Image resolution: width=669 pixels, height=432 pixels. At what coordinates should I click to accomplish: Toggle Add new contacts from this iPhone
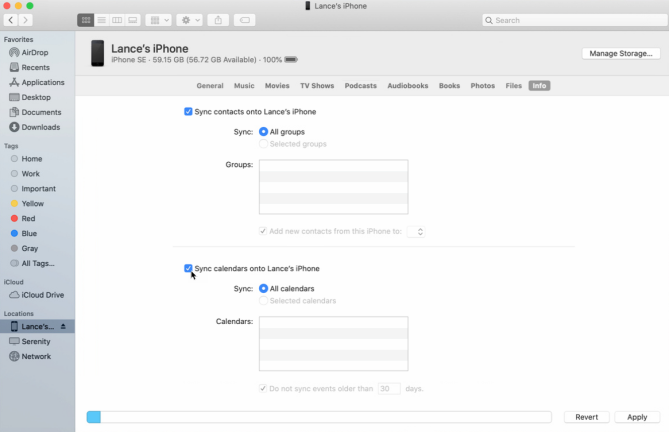click(x=263, y=231)
